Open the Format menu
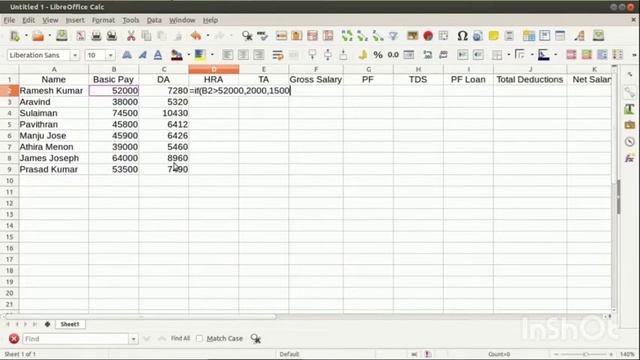 point(103,20)
